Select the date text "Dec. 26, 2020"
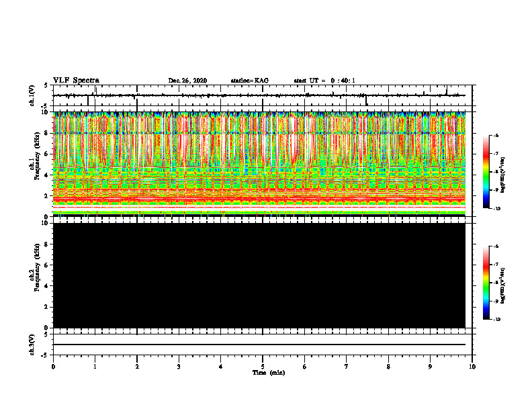The width and height of the screenshot is (532, 411). click(187, 81)
